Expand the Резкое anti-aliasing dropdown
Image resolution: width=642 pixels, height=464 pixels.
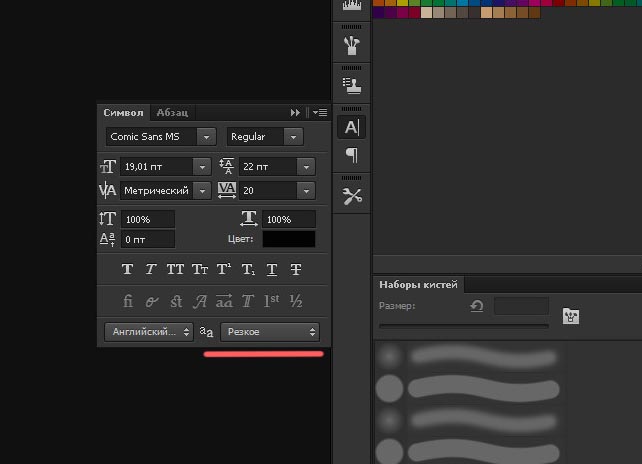tap(269, 332)
